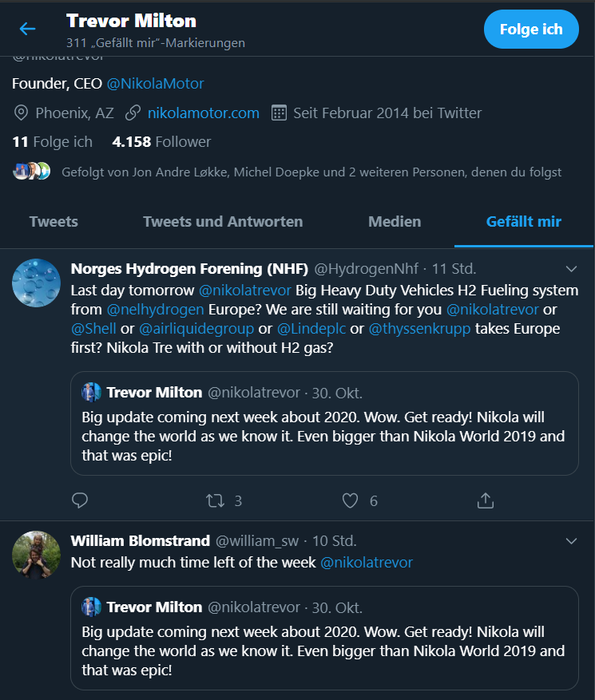Retweet the Norges Hydrogen Forening tweet
This screenshot has height=700, width=595.
(215, 500)
